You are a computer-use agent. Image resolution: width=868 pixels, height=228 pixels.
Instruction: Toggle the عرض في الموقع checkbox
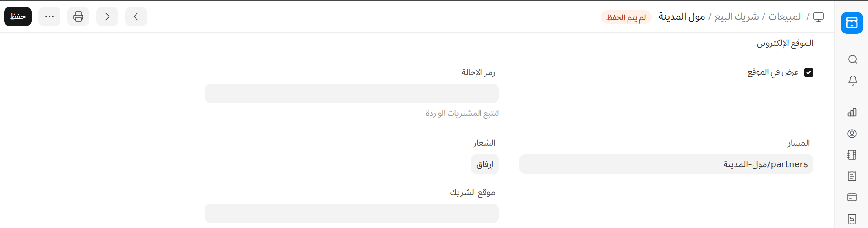pyautogui.click(x=808, y=72)
